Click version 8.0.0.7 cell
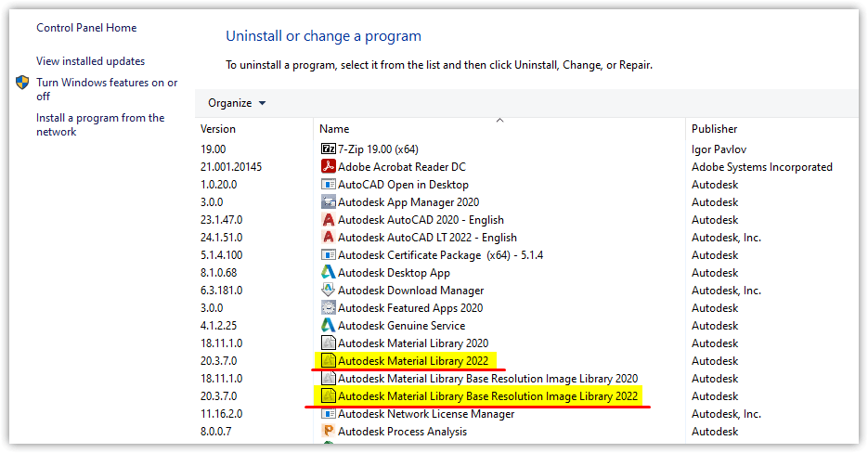 tap(216, 432)
